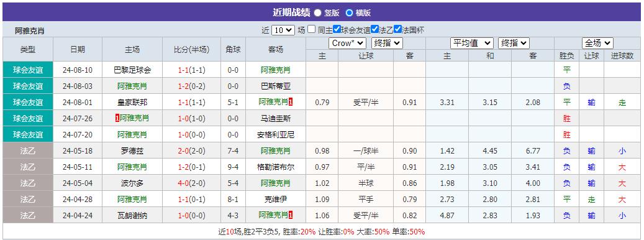Open 马迪圭斯 team link

(x=276, y=119)
